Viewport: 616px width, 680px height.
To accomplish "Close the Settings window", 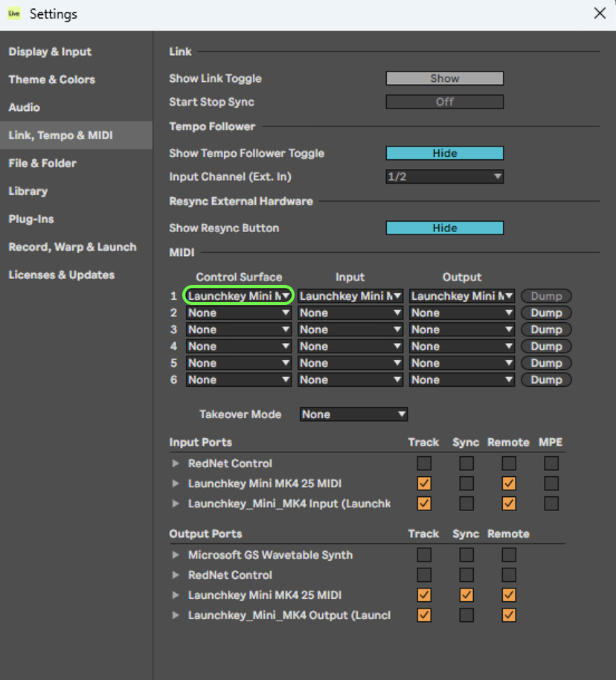I will 600,13.
